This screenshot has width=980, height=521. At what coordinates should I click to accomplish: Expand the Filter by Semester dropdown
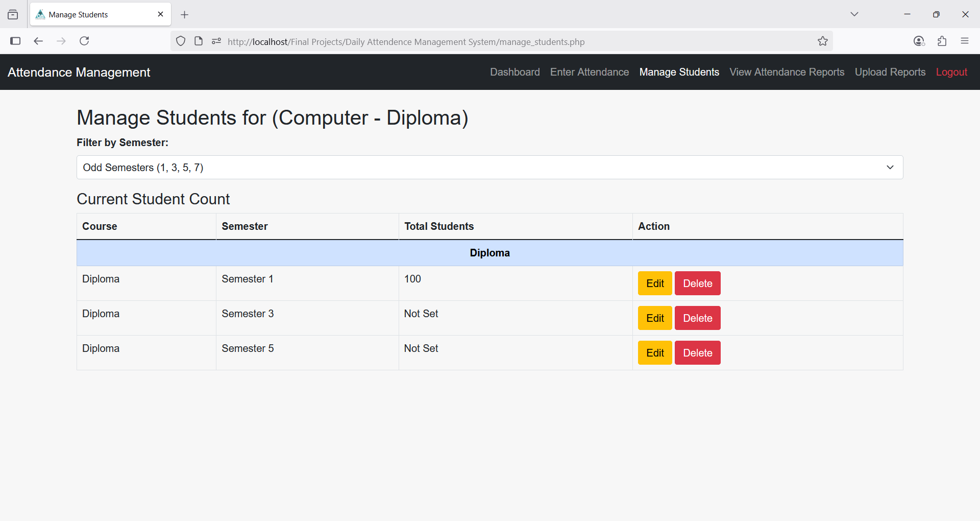[x=489, y=168]
